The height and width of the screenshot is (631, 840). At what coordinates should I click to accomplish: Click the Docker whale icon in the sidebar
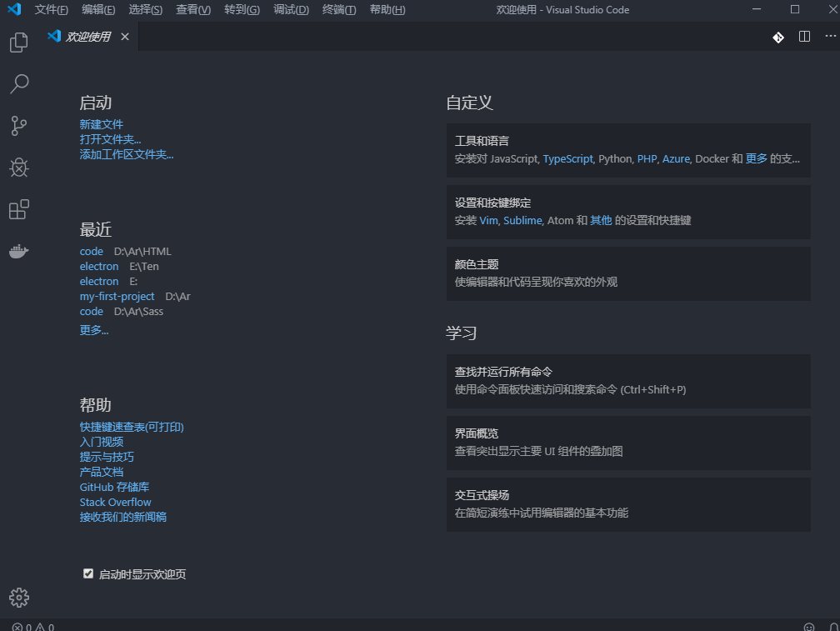[x=18, y=251]
